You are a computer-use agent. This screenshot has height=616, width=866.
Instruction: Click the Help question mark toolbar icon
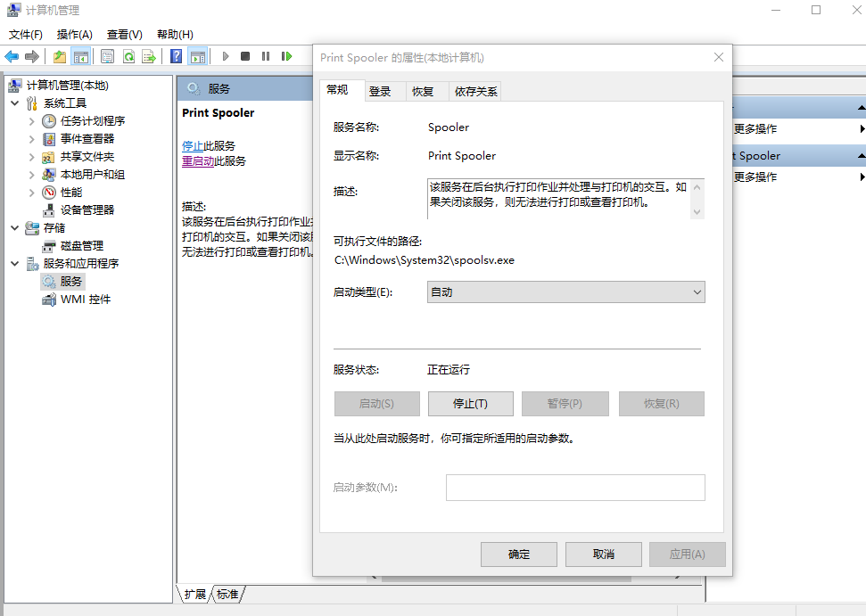pyautogui.click(x=177, y=56)
